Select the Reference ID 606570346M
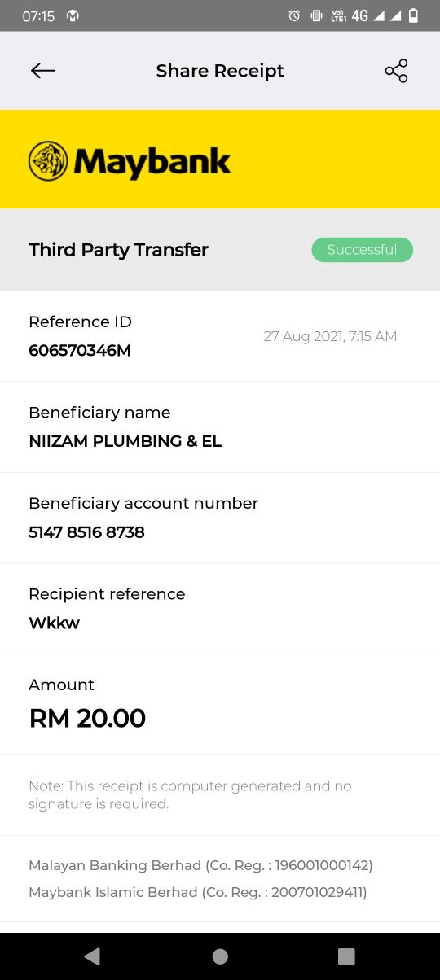 click(x=80, y=351)
